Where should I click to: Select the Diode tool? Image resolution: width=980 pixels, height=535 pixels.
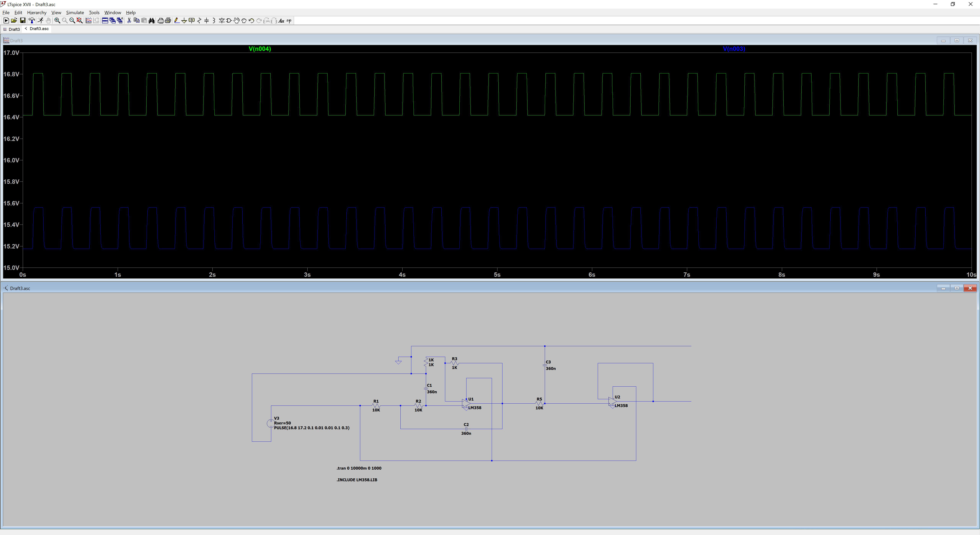(x=222, y=20)
